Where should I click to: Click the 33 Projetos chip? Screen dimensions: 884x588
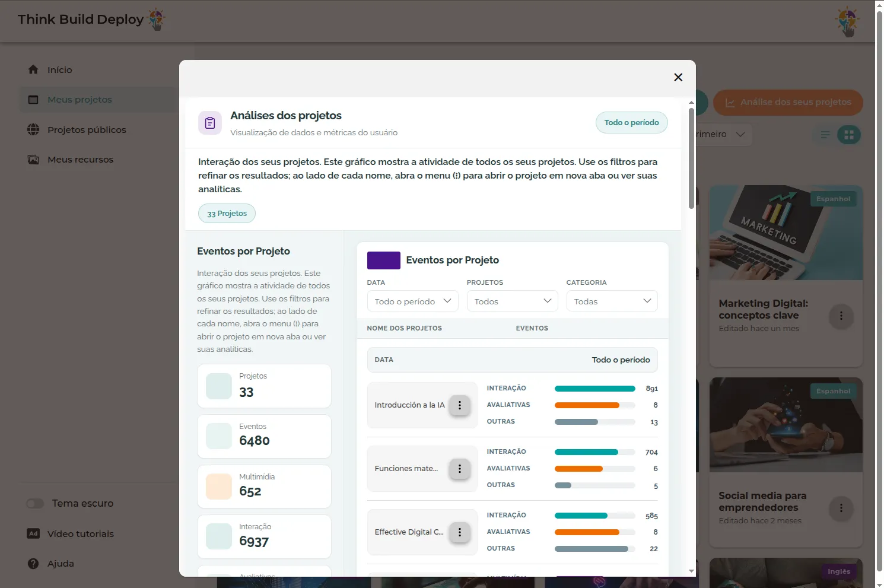(227, 214)
